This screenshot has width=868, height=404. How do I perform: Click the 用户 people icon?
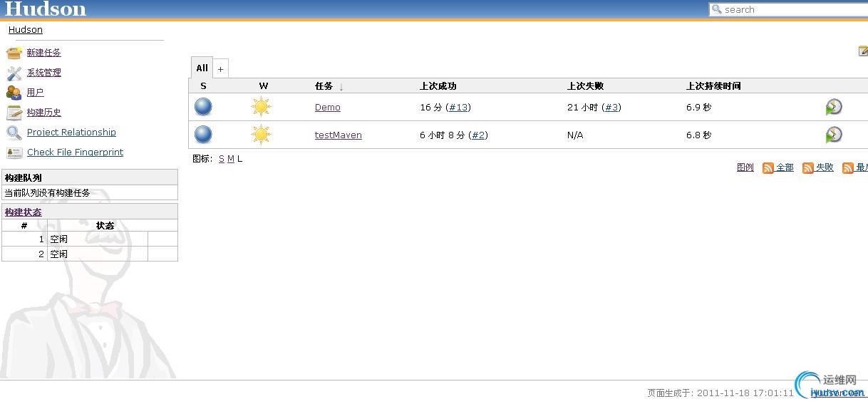[14, 93]
